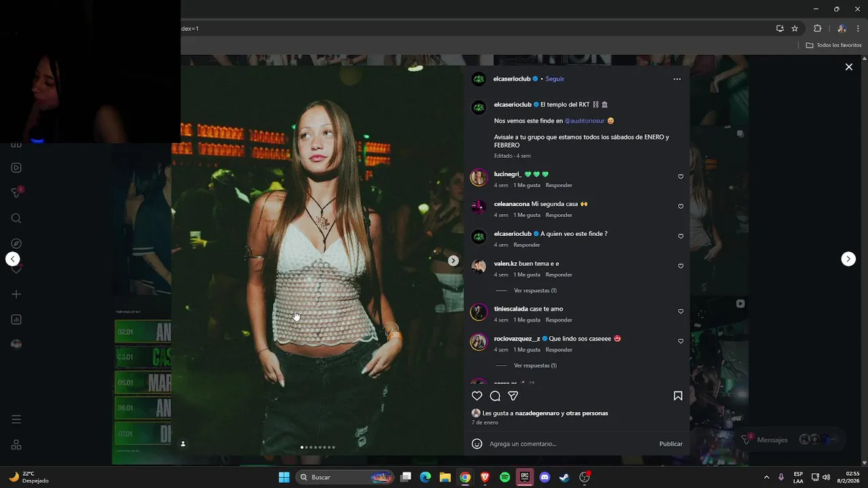Click the comment bubble icon

[x=495, y=396]
